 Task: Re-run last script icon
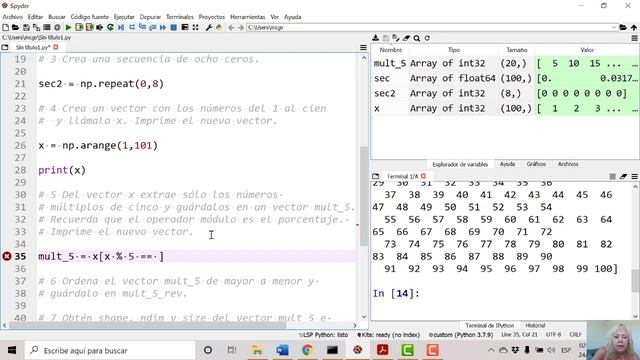coord(110,27)
